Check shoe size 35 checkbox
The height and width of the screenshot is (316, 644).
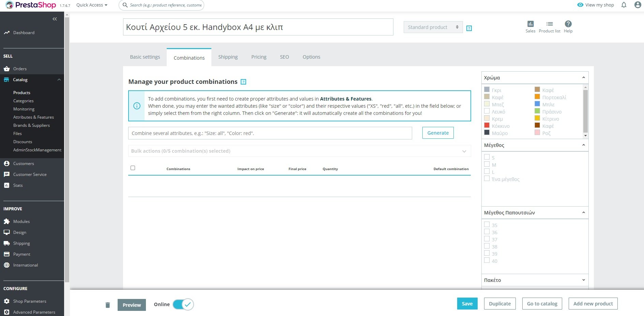(487, 225)
